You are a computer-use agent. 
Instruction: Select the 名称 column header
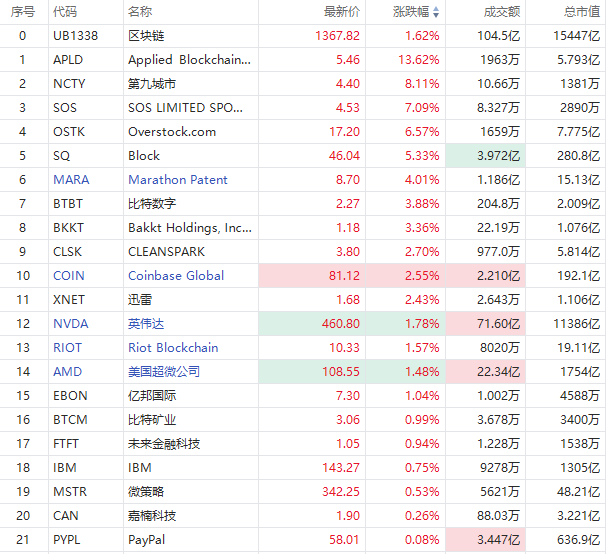[140, 12]
